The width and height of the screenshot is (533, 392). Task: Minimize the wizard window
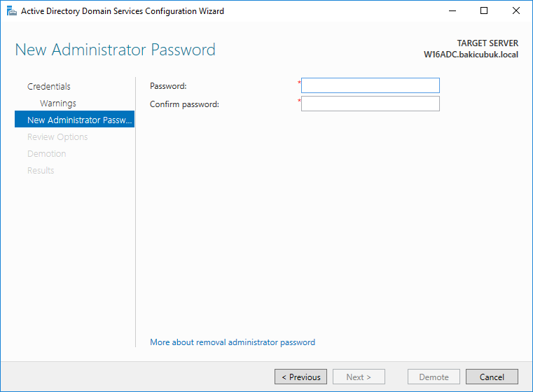pos(452,11)
